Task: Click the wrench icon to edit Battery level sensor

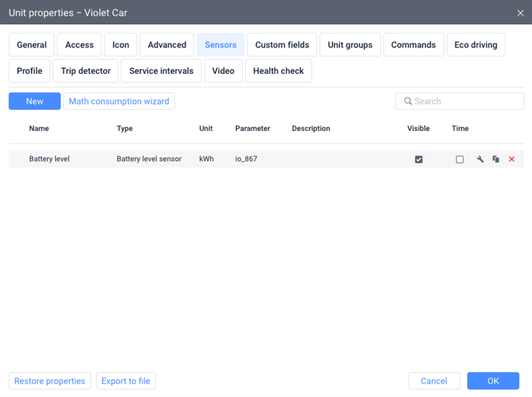Action: 480,159
